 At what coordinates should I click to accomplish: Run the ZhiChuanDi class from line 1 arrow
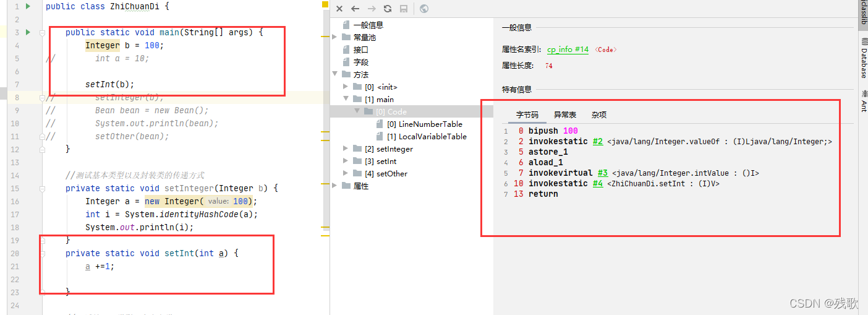(x=28, y=6)
